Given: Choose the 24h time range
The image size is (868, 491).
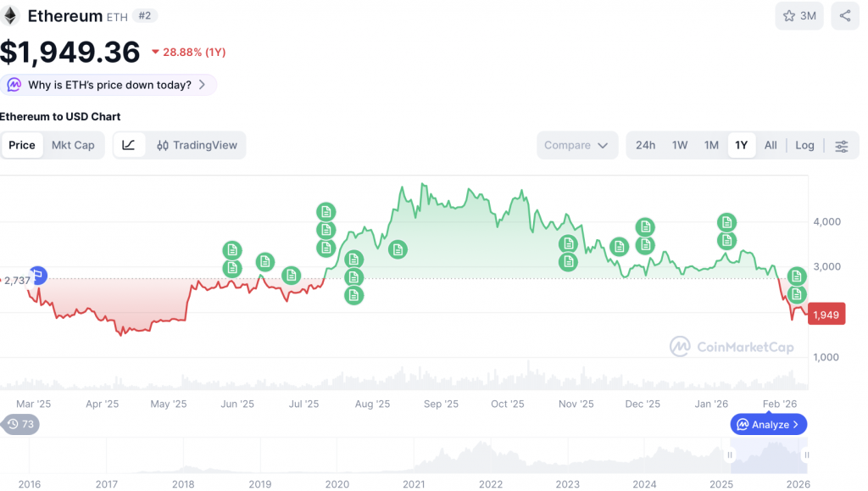Looking at the screenshot, I should coord(645,145).
